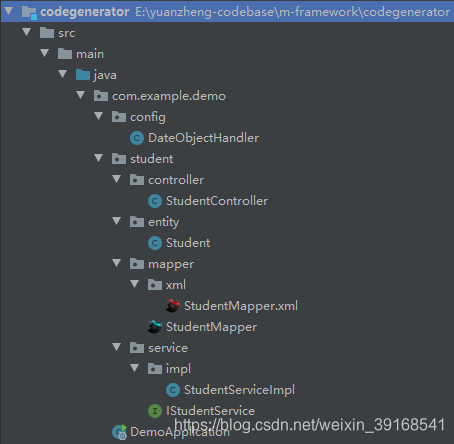Collapse the main folder arrow
This screenshot has height=444, width=454.
(45, 53)
